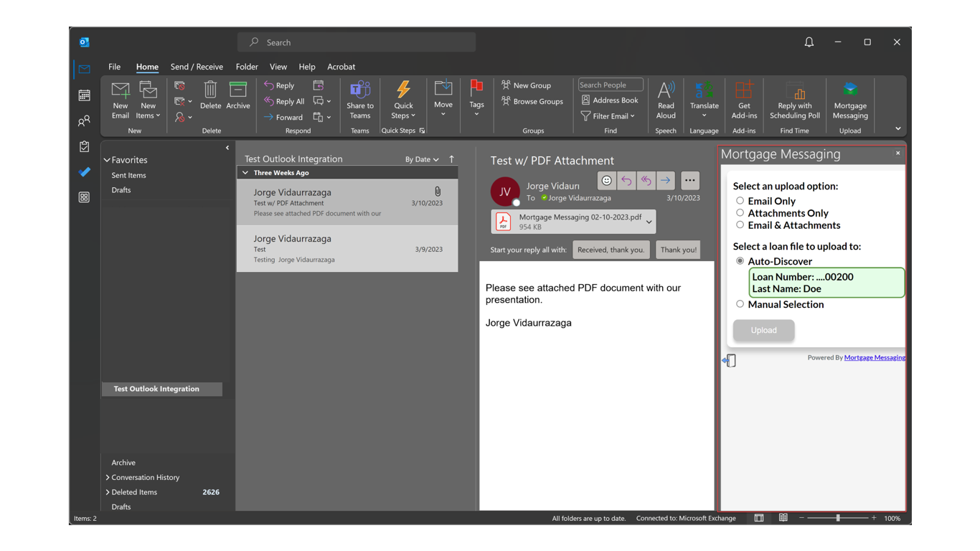Image resolution: width=980 pixels, height=551 pixels.
Task: Open the Mortgage Messaging link
Action: 875,357
